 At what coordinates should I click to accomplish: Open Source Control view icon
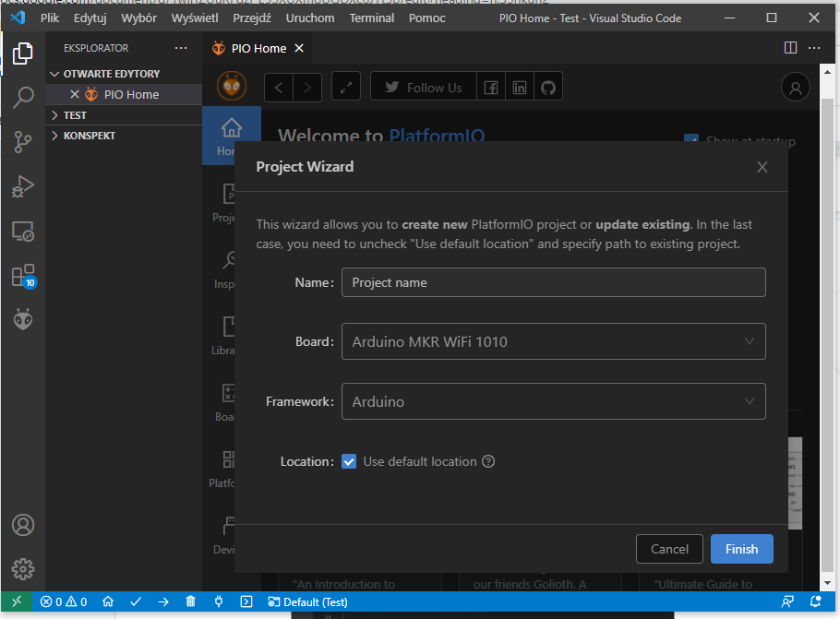click(22, 142)
